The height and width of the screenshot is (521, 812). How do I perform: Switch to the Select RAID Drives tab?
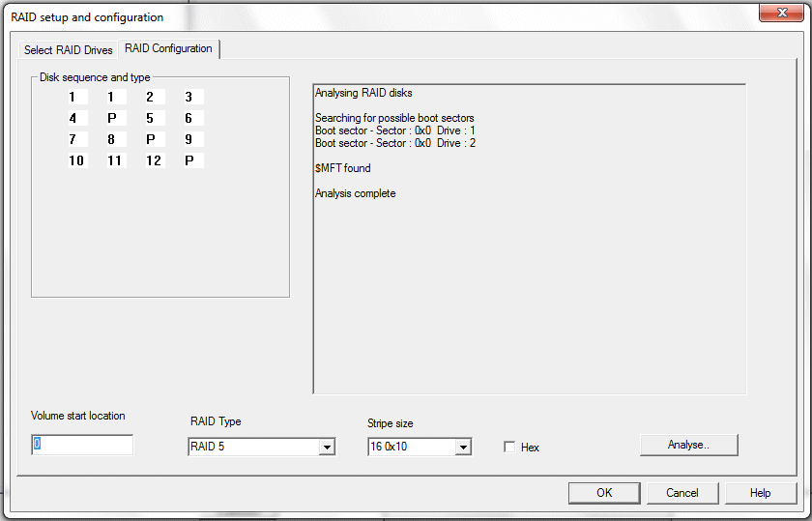(x=68, y=50)
